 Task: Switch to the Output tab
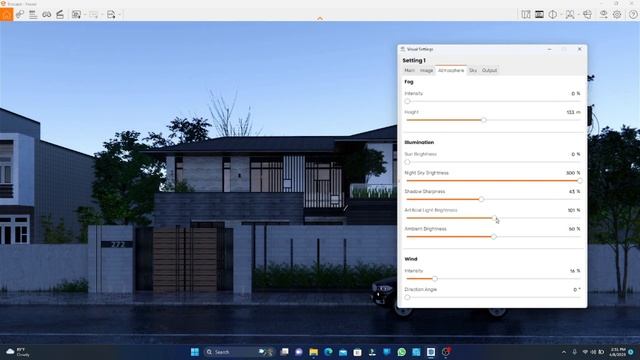(489, 70)
